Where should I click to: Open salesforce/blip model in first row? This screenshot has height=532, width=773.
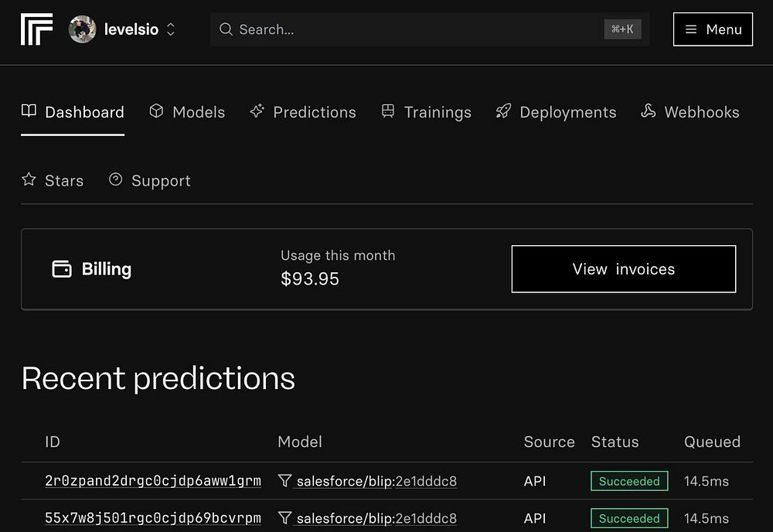[344, 481]
